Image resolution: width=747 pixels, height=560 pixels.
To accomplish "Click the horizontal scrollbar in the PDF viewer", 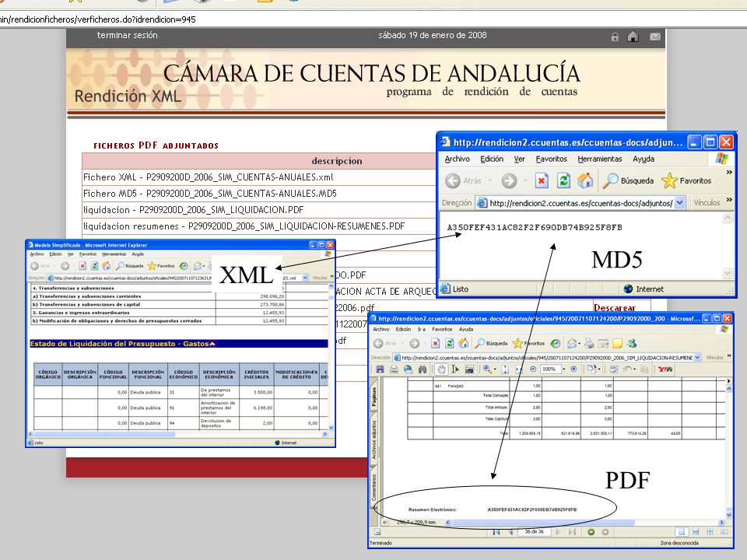I will pos(584,523).
